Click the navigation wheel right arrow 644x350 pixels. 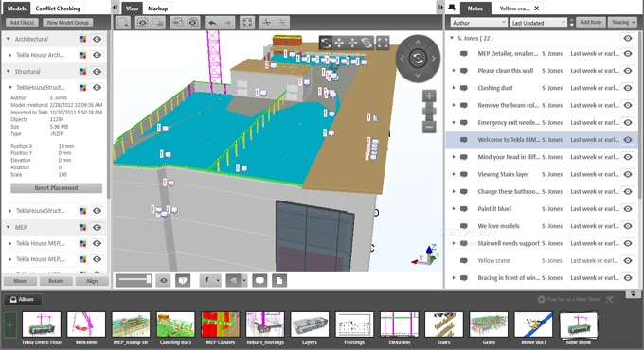tap(434, 59)
